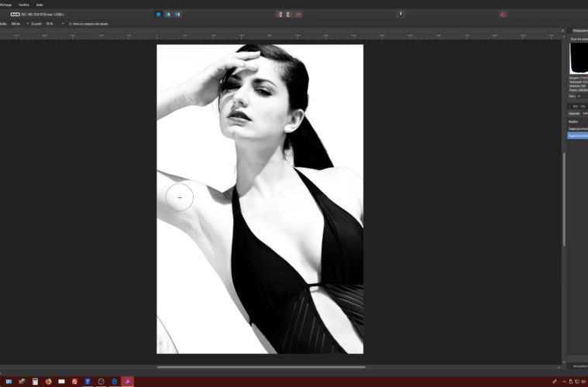
Task: Click the horizontal canvas scrollbar
Action: [261, 367]
